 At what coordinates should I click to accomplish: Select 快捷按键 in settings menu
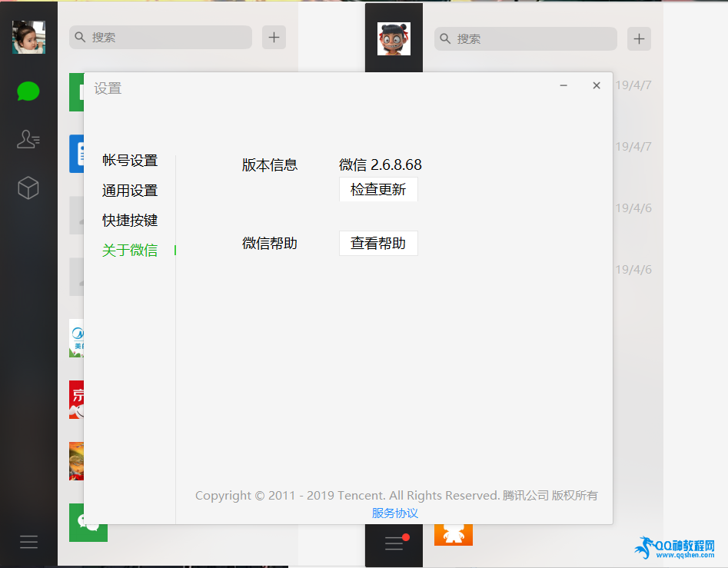tap(130, 221)
